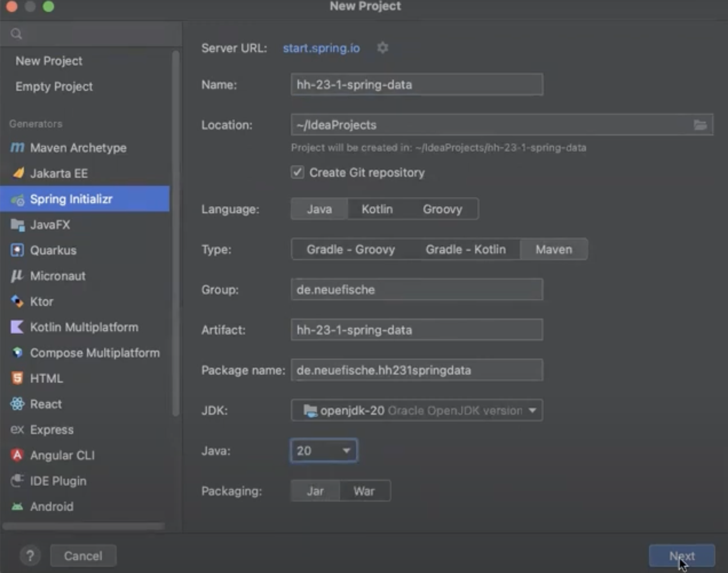The image size is (728, 573).
Task: Click the Express icon
Action: [17, 429]
